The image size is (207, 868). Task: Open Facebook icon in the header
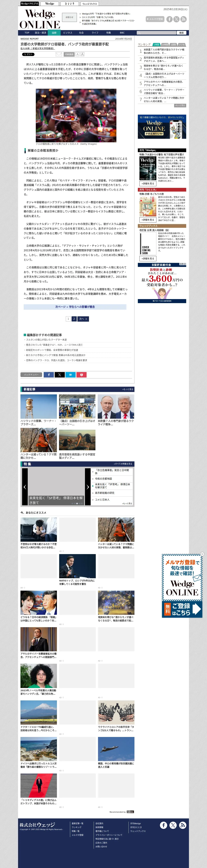169,19
